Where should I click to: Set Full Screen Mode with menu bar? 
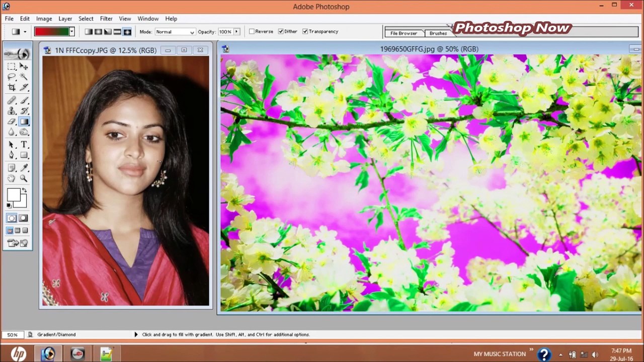click(x=18, y=231)
